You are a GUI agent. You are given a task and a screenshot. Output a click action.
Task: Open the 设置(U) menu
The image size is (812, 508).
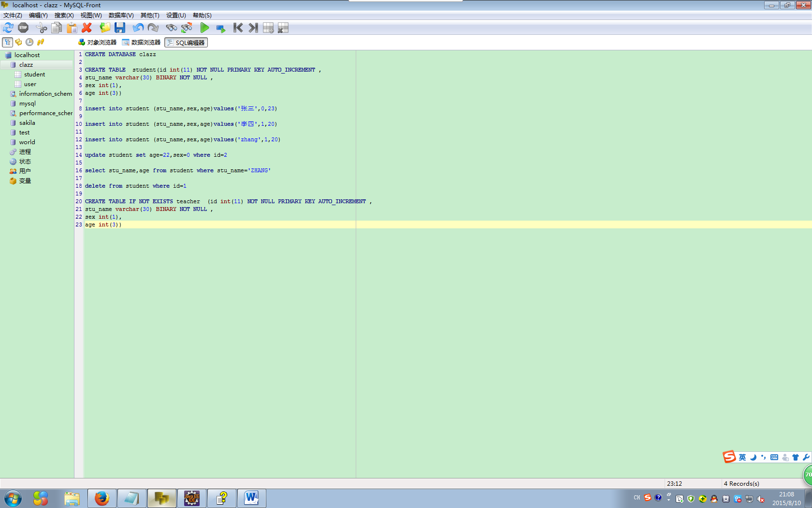(x=176, y=15)
